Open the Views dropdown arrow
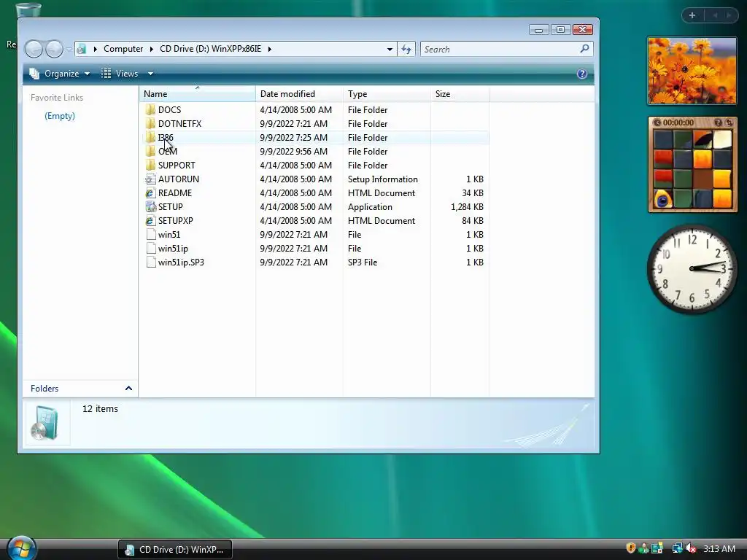 coord(150,74)
